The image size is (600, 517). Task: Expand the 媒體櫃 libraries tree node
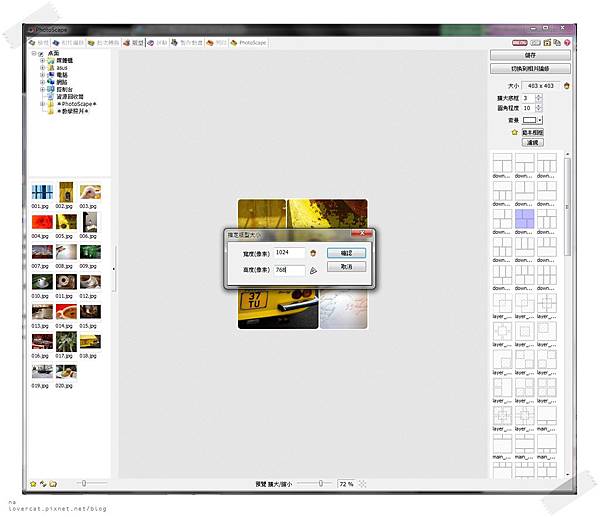[42, 60]
